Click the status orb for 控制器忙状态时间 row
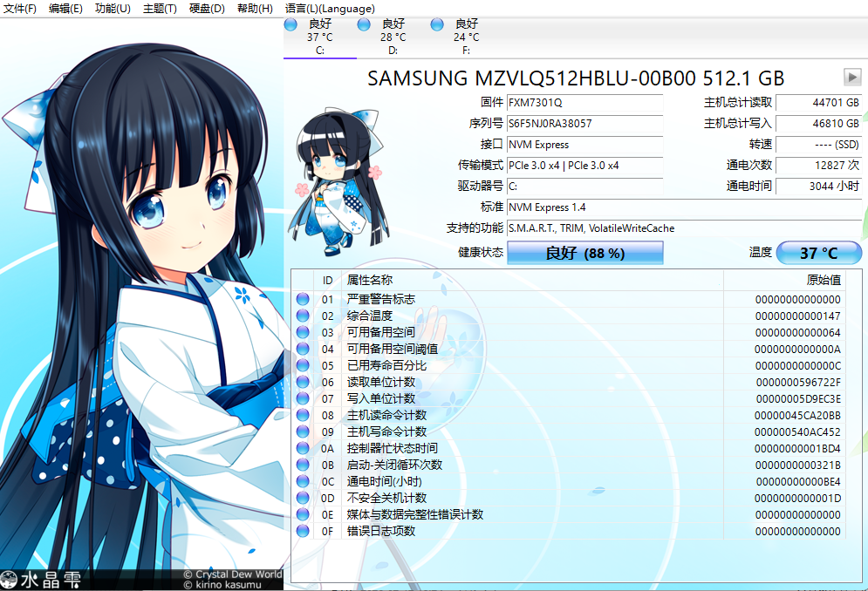The width and height of the screenshot is (868, 591). pos(303,448)
